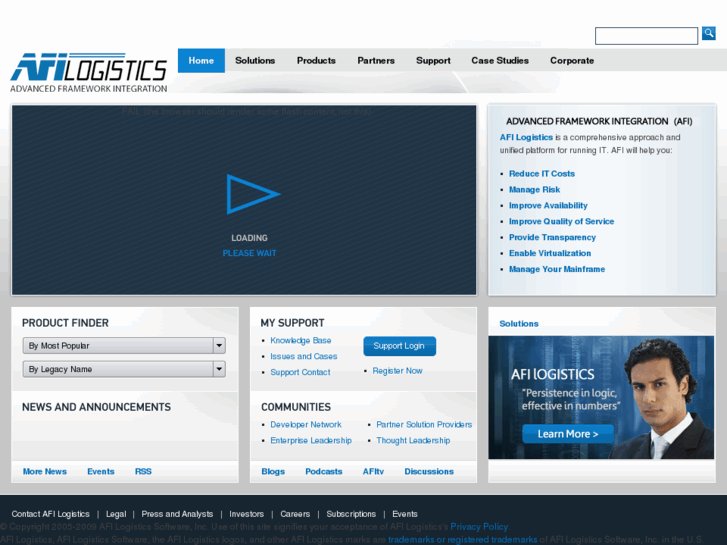Open the Partners menu

pyautogui.click(x=376, y=61)
